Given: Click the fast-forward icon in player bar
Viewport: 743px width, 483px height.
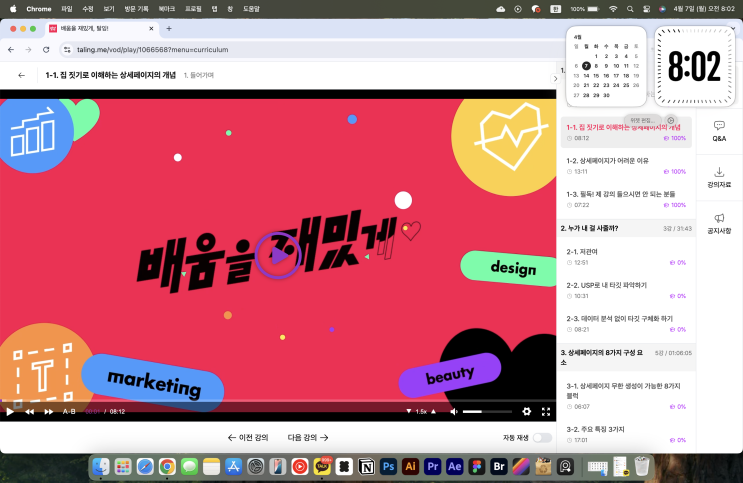Looking at the screenshot, I should click(48, 411).
